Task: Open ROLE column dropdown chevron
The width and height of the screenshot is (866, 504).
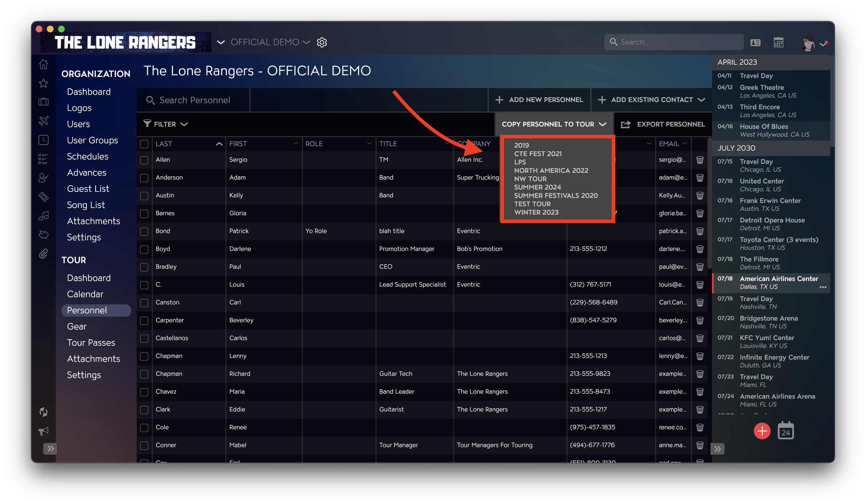Action: tap(369, 144)
